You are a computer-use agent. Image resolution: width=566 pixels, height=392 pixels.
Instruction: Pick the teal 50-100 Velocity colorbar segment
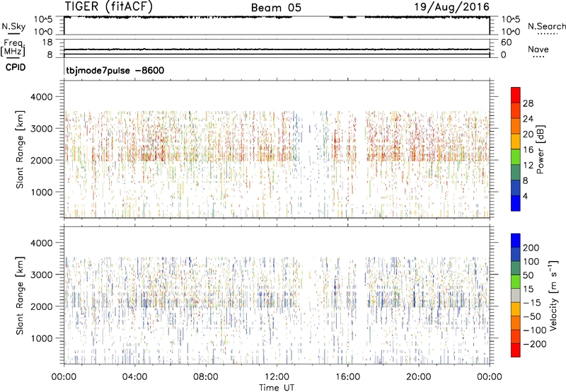point(516,268)
